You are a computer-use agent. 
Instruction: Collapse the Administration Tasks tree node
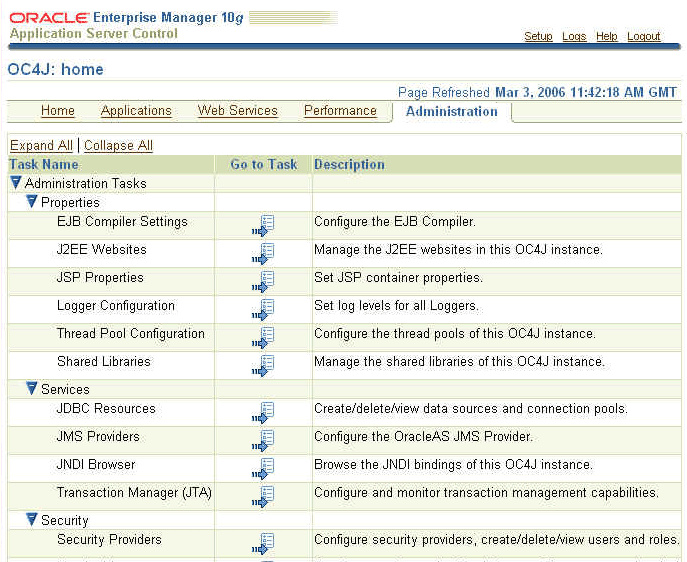(16, 183)
